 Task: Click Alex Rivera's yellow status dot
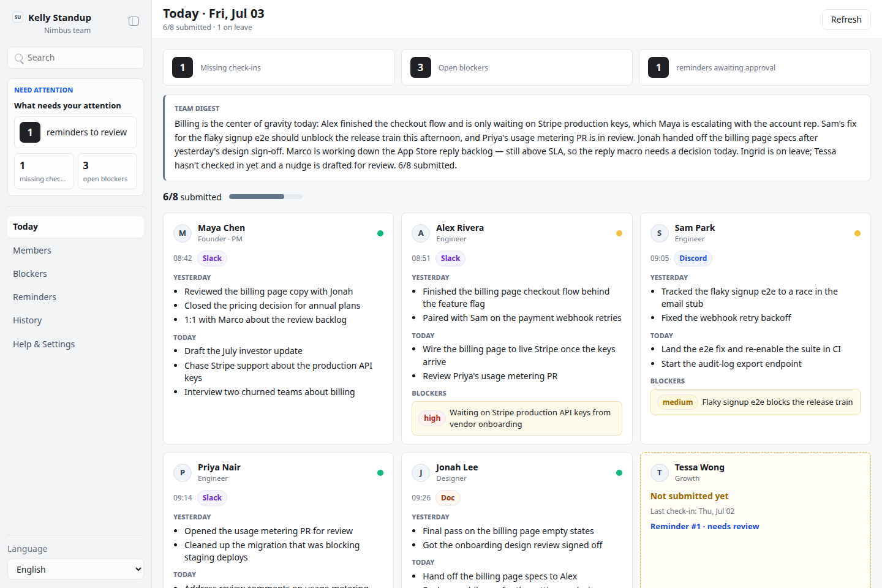619,233
